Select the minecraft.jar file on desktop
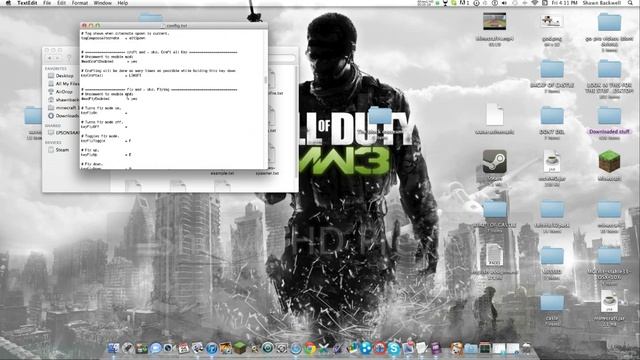640x360 pixels. coord(609,302)
